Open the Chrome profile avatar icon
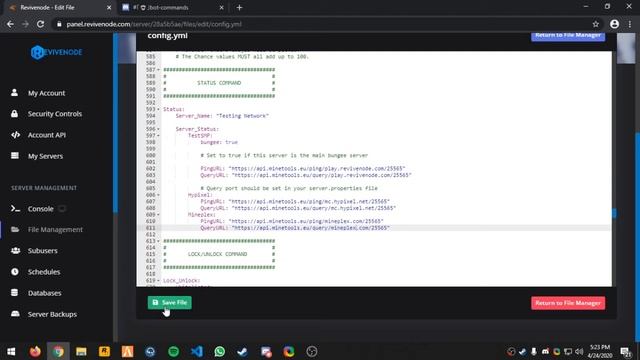640x360 pixels. coord(614,24)
